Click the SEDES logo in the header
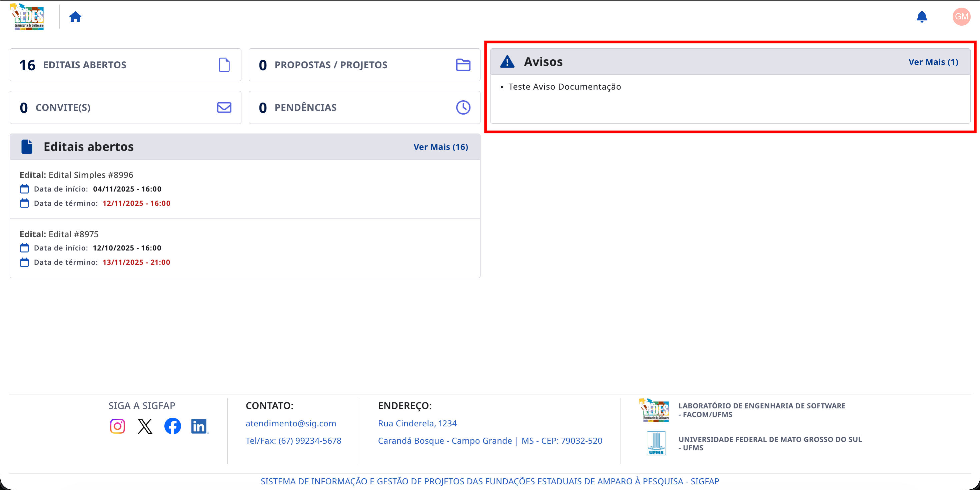Screen dimensions: 980x490 [x=27, y=16]
